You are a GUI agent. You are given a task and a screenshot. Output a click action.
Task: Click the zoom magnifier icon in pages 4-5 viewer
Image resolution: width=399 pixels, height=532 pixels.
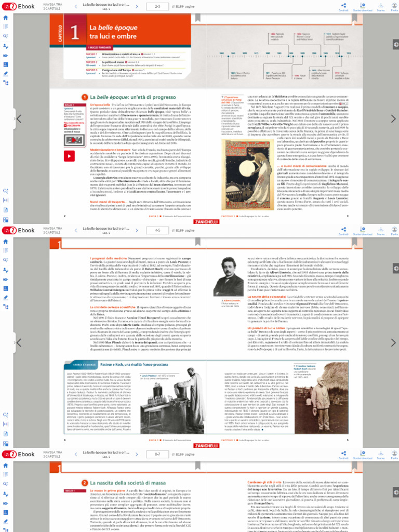pos(5,415)
